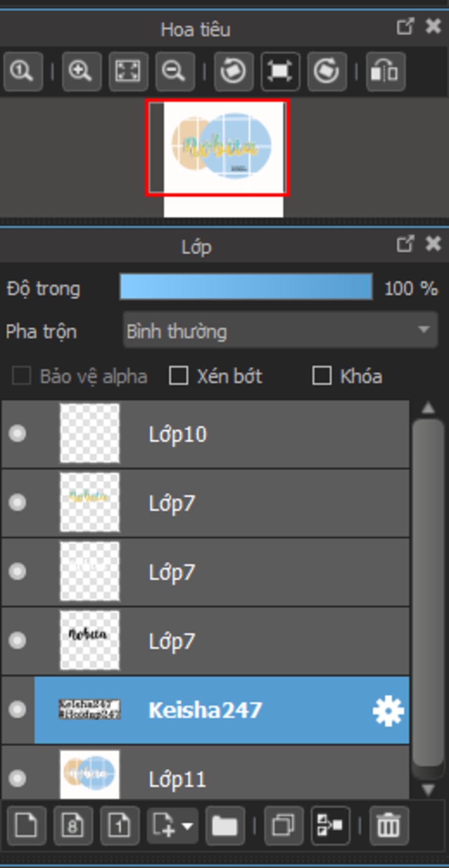Reset canvas rotation in the navigator
449x868 pixels.
[x=280, y=71]
